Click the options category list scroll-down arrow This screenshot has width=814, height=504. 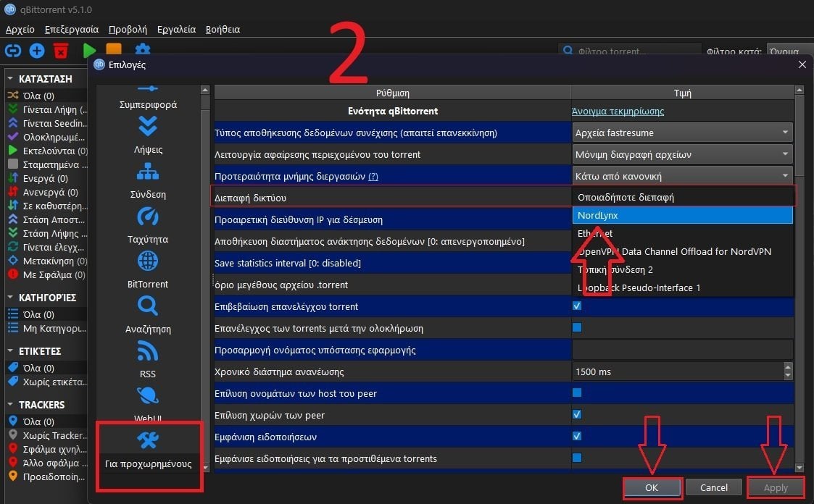tap(205, 468)
